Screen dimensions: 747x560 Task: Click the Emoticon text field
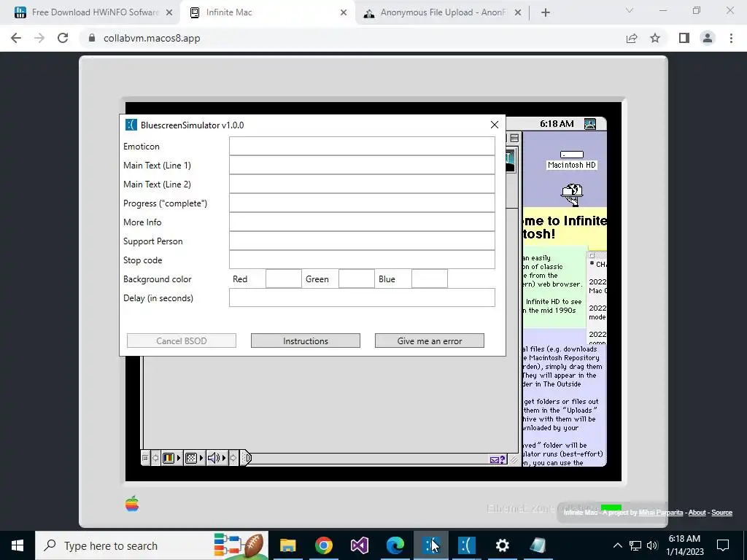(x=362, y=146)
